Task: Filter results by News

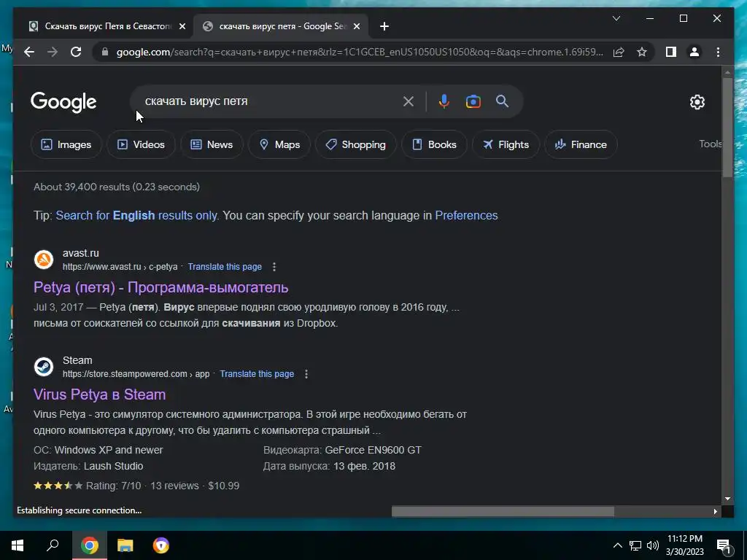Action: tap(212, 144)
